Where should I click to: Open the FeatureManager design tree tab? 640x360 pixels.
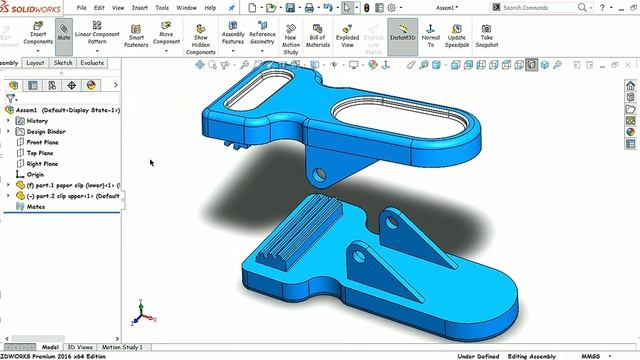(13, 85)
